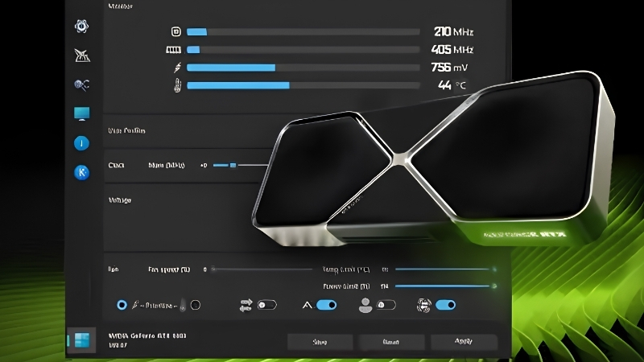
Task: Click the NVIDIA GeForce RTX GPU name
Action: pyautogui.click(x=147, y=335)
